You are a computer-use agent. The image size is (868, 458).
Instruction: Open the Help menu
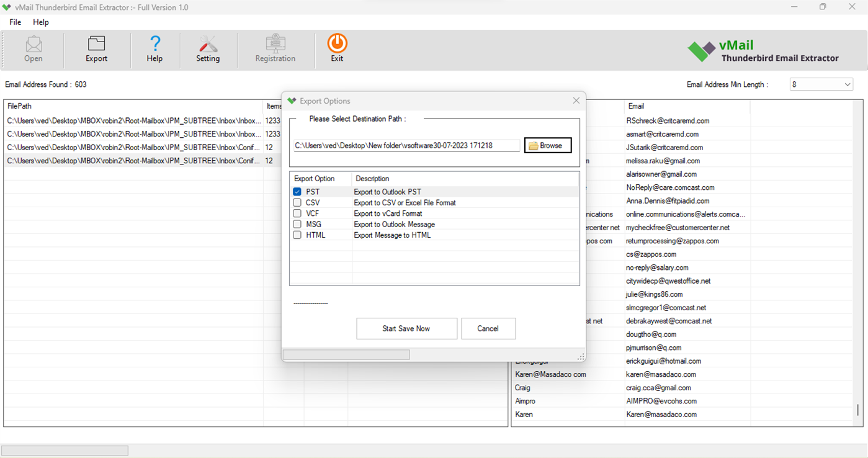[x=41, y=22]
